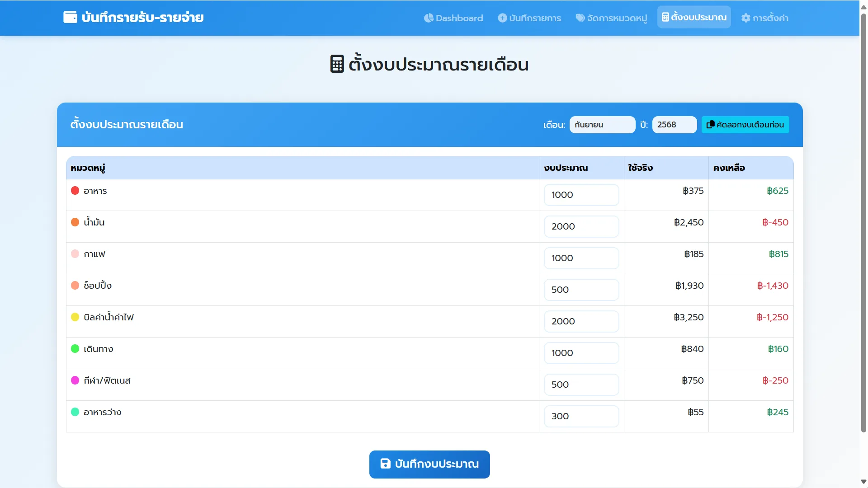Click the magenta dot for กีฬา/ฟิตเนส

tap(75, 380)
